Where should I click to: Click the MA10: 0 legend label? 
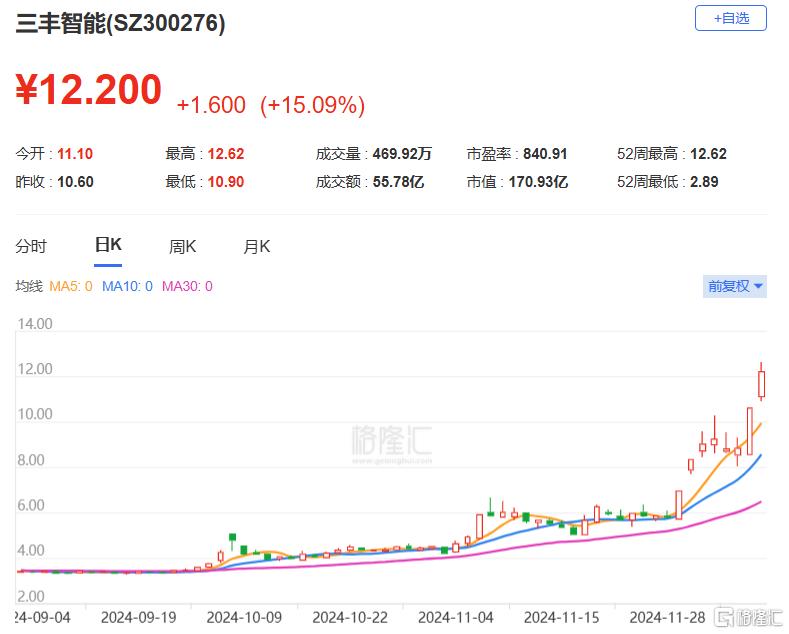[x=127, y=286]
